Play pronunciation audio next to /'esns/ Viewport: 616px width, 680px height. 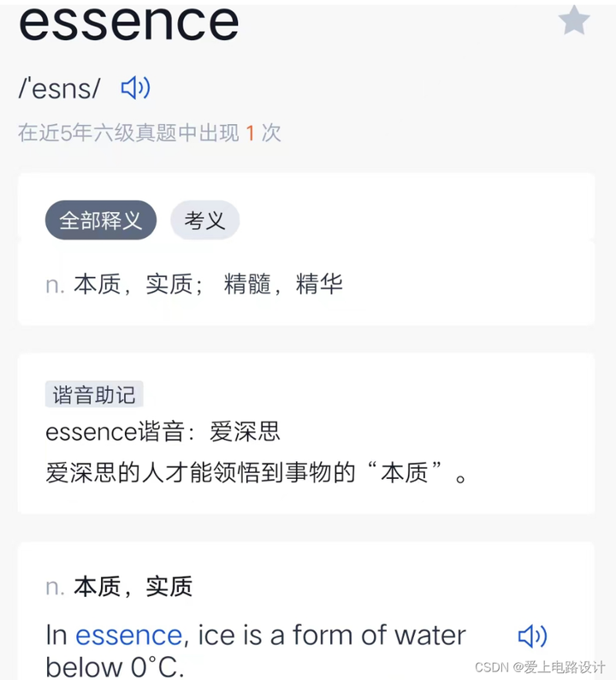(x=135, y=87)
